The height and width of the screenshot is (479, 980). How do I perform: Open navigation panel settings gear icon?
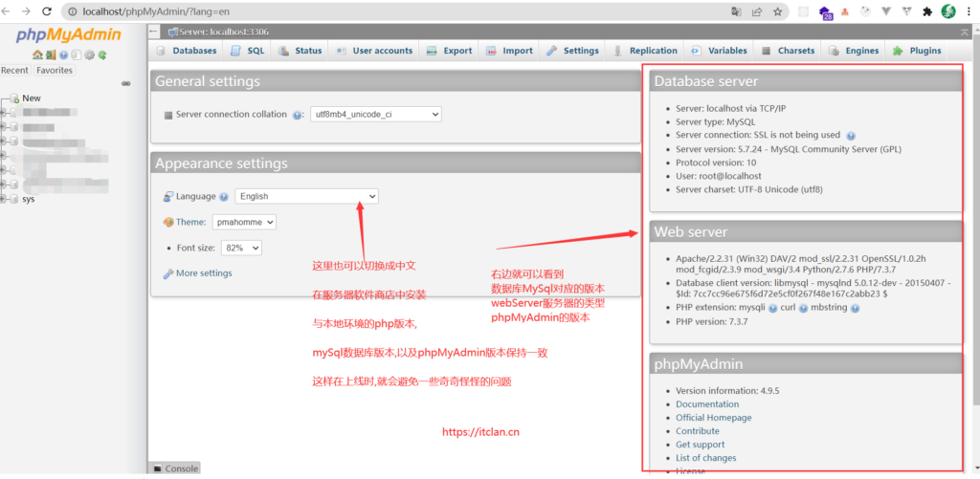click(x=89, y=54)
